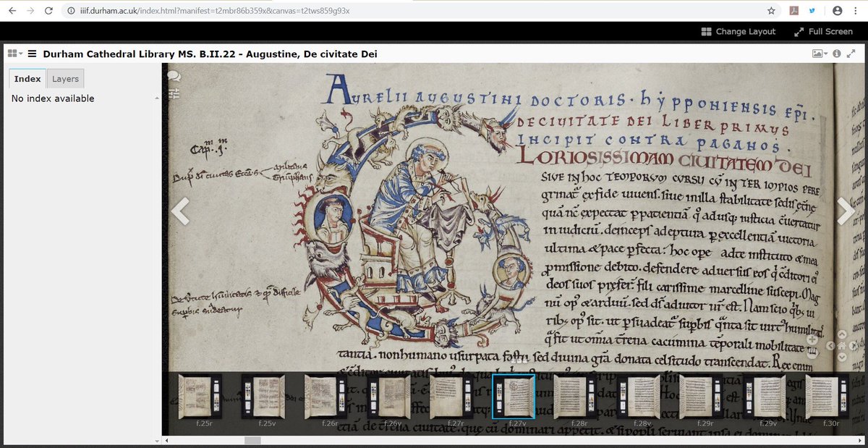Screen dimensions: 868x448
Task: Click the horizontal scrollbar left arrow
Action: point(167,440)
